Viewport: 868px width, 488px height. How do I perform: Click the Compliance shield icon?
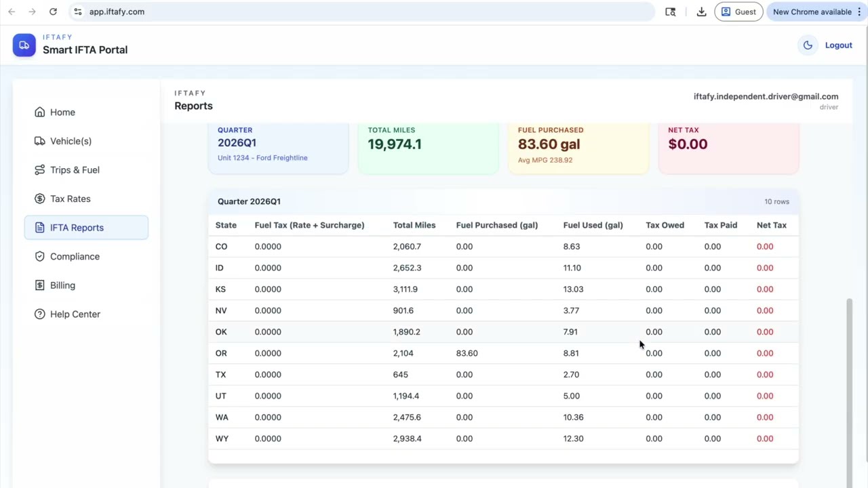click(x=39, y=256)
